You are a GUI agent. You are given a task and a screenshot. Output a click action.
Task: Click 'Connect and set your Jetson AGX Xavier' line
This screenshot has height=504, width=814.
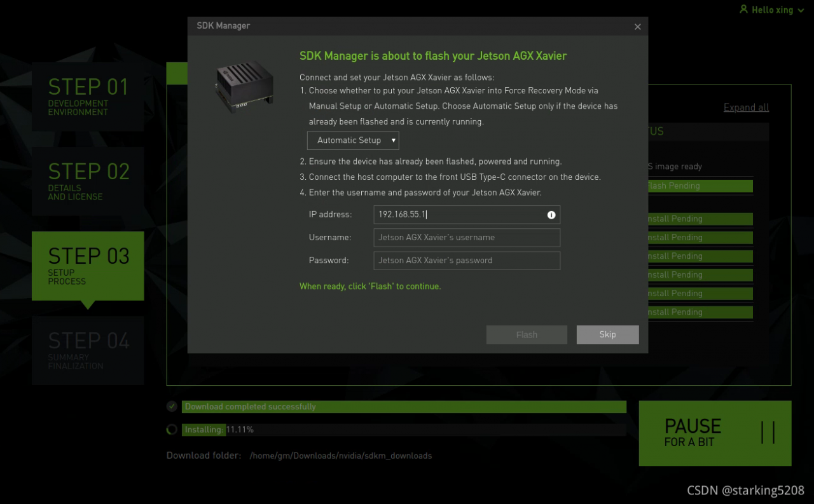click(x=397, y=78)
